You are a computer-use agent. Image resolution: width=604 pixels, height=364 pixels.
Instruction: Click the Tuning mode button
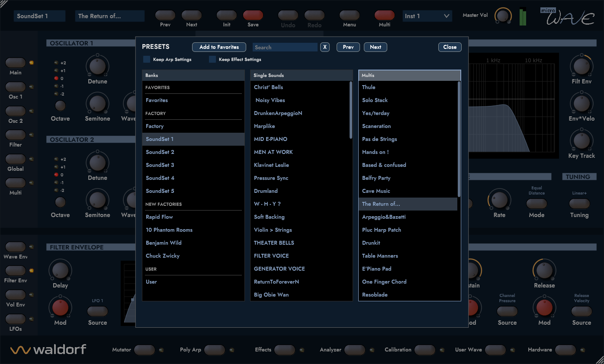[579, 204]
